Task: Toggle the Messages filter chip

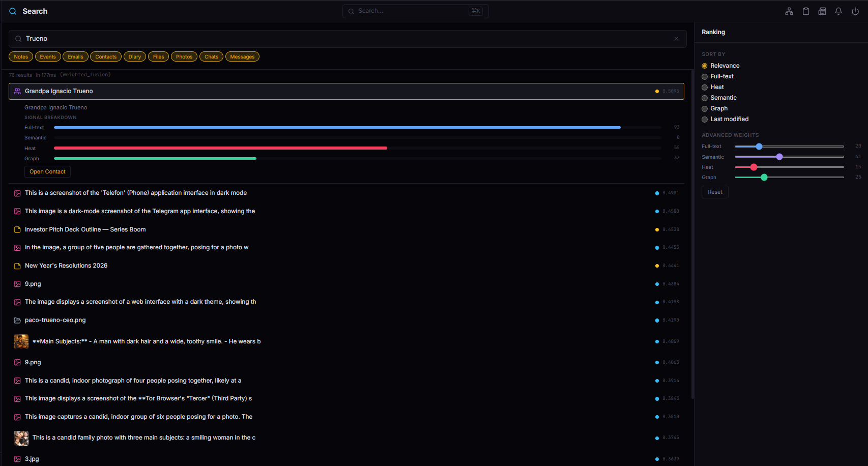Action: pyautogui.click(x=242, y=56)
